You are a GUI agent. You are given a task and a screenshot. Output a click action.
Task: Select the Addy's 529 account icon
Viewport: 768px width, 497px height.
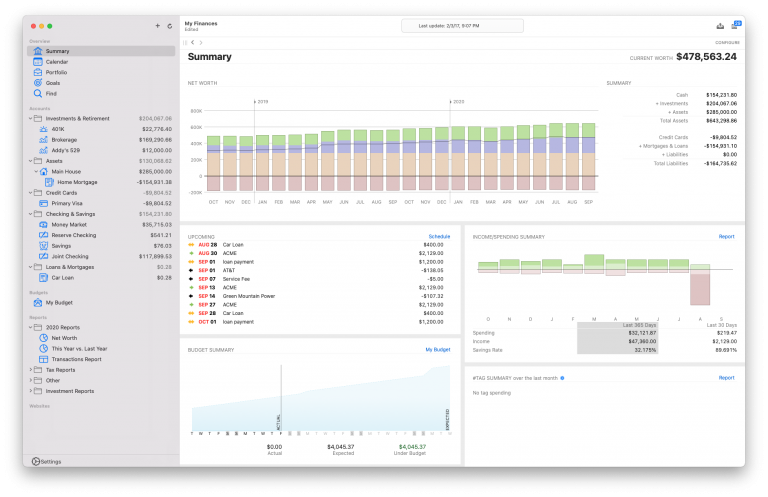click(44, 150)
